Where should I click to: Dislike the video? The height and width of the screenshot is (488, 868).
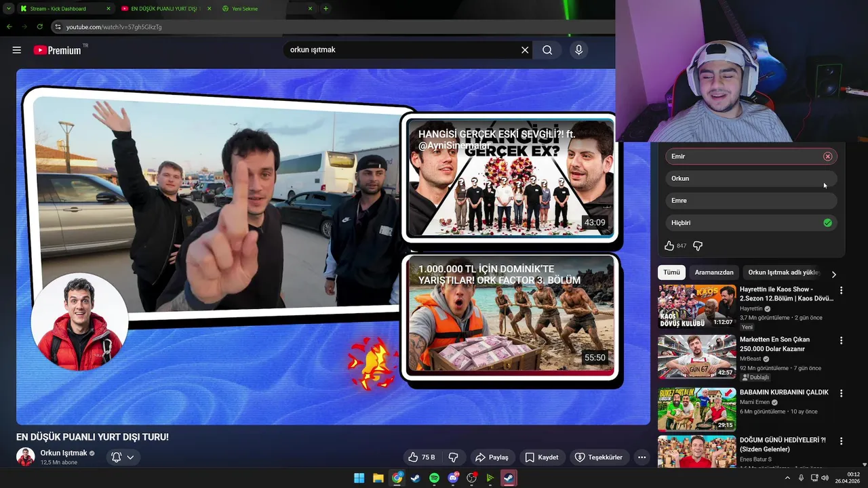pyautogui.click(x=454, y=457)
